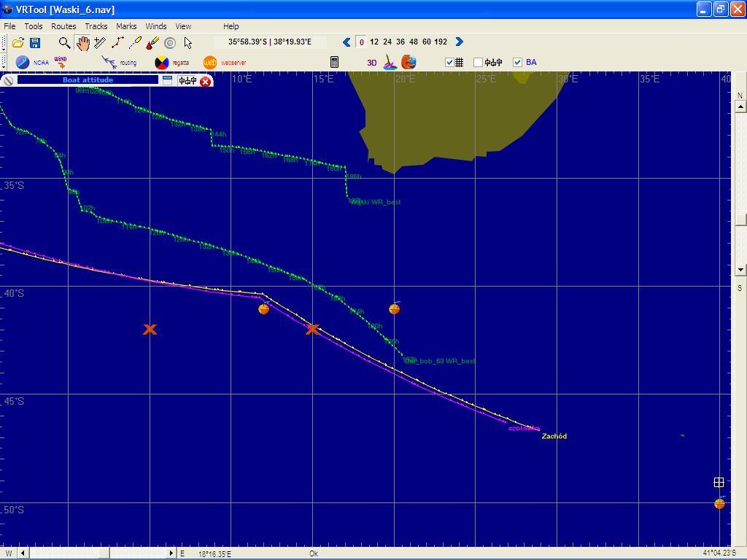Open the sailboat icon in toolbar
This screenshot has width=747, height=560.
tap(390, 63)
